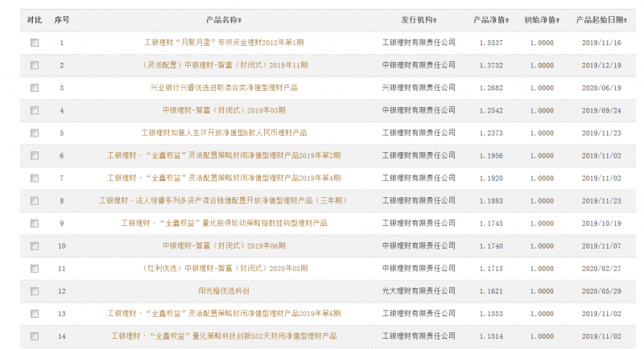Open (红利优选)中银理财-智富(封闭式)2020年05期 product
This screenshot has width=644, height=350.
click(x=224, y=269)
